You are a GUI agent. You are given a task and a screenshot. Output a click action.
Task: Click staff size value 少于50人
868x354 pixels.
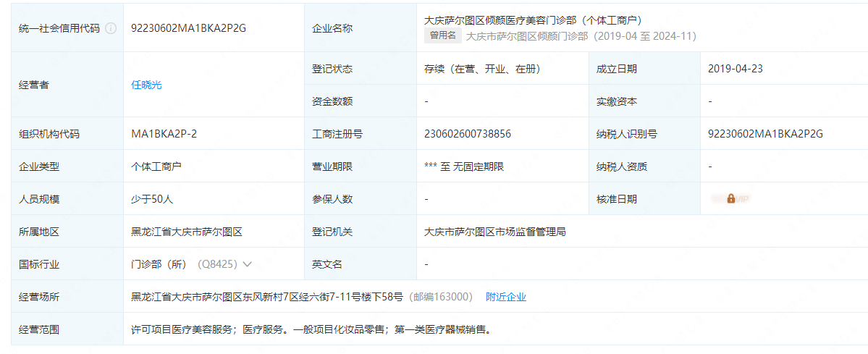click(152, 199)
